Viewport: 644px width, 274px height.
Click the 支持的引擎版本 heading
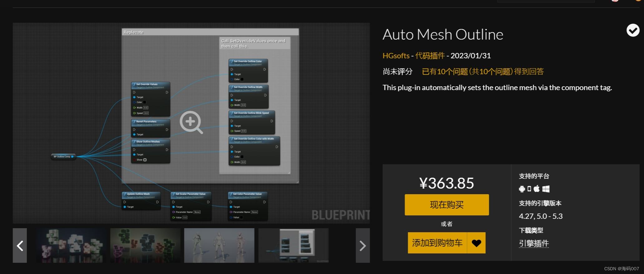click(x=540, y=203)
